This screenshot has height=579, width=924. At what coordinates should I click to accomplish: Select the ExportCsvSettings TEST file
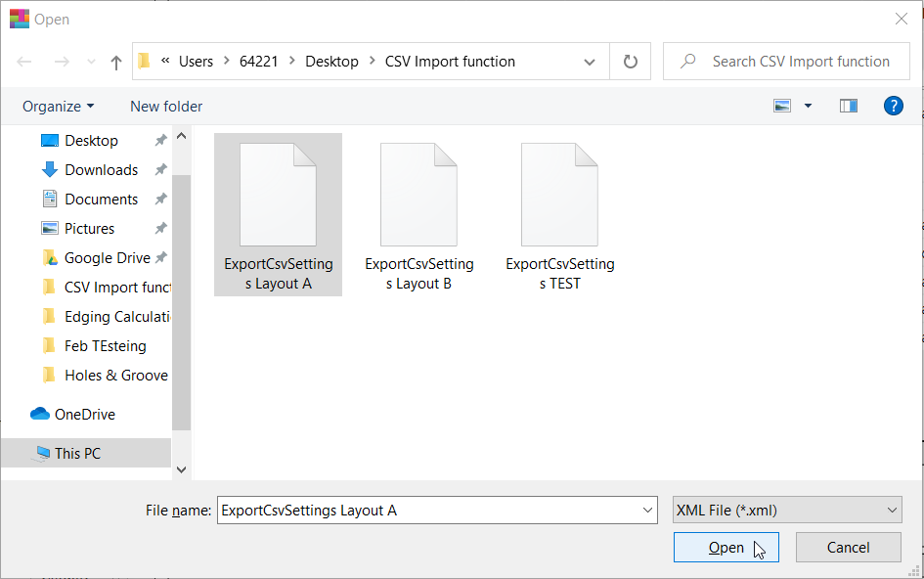(x=560, y=214)
